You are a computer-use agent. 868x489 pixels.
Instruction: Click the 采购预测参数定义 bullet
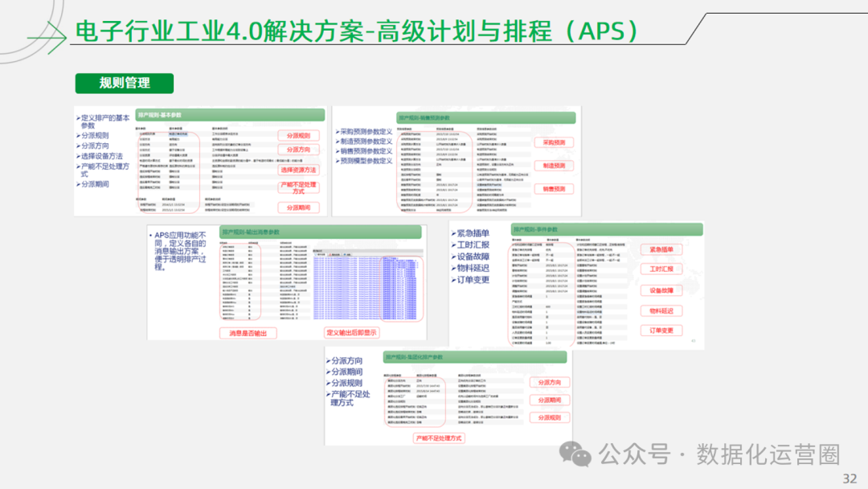(364, 132)
